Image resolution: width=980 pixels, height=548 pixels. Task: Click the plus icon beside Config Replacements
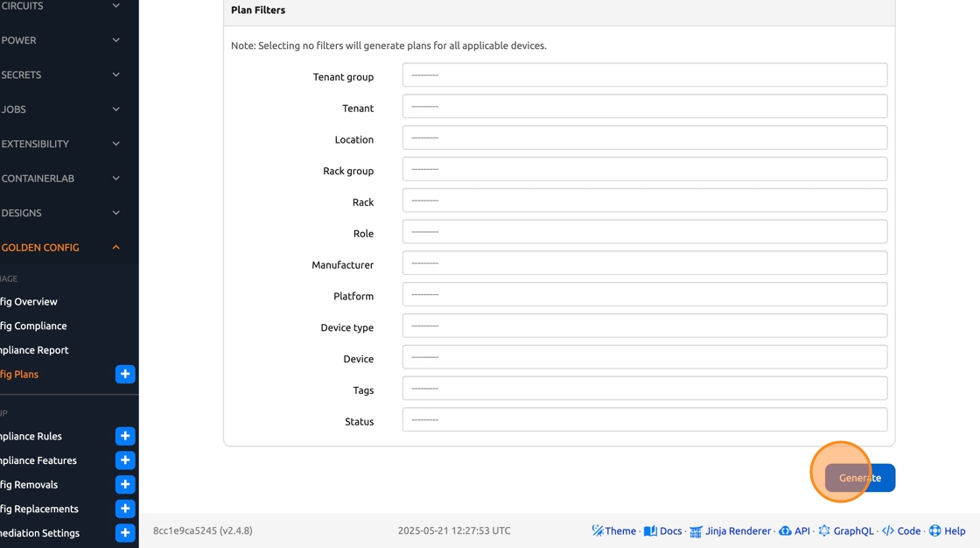tap(125, 509)
